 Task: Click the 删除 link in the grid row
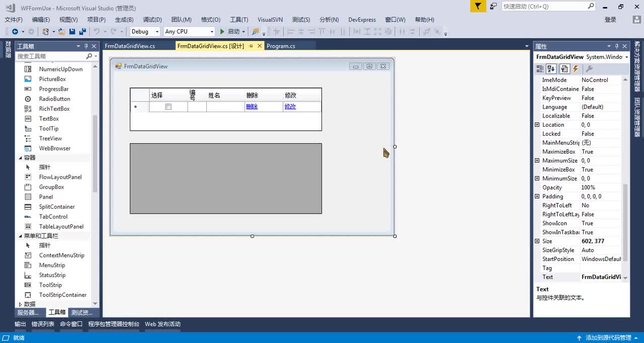[252, 107]
